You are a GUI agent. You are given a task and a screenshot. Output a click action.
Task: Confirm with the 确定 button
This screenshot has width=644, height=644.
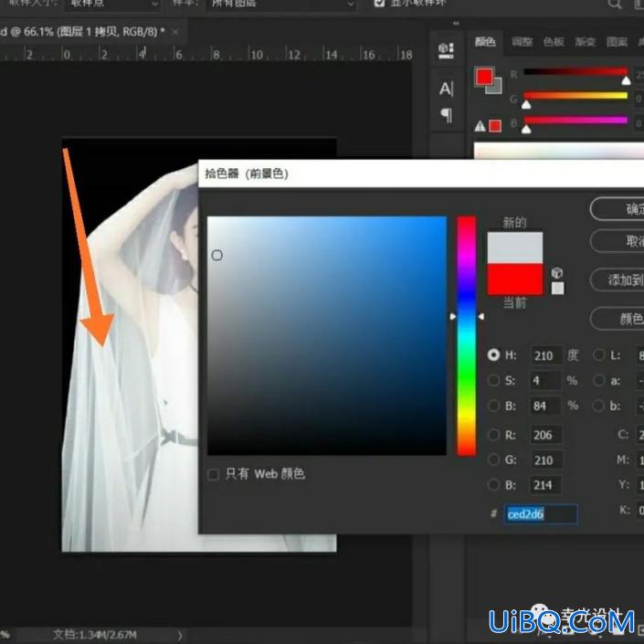618,209
